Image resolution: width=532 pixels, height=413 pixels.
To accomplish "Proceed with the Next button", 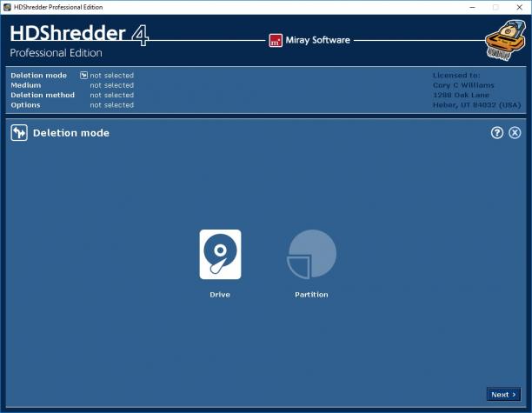I will (503, 395).
